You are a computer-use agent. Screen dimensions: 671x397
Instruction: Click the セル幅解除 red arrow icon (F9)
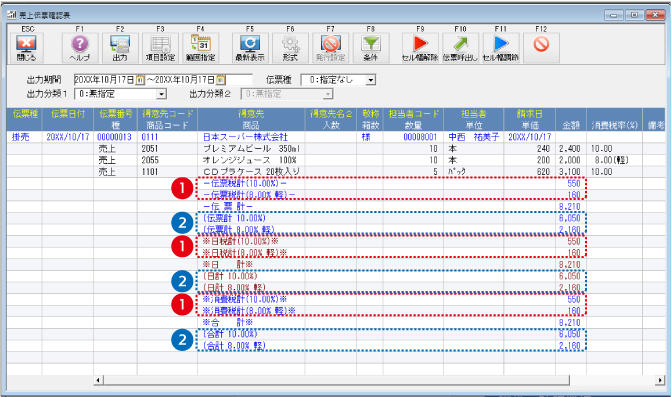[420, 48]
